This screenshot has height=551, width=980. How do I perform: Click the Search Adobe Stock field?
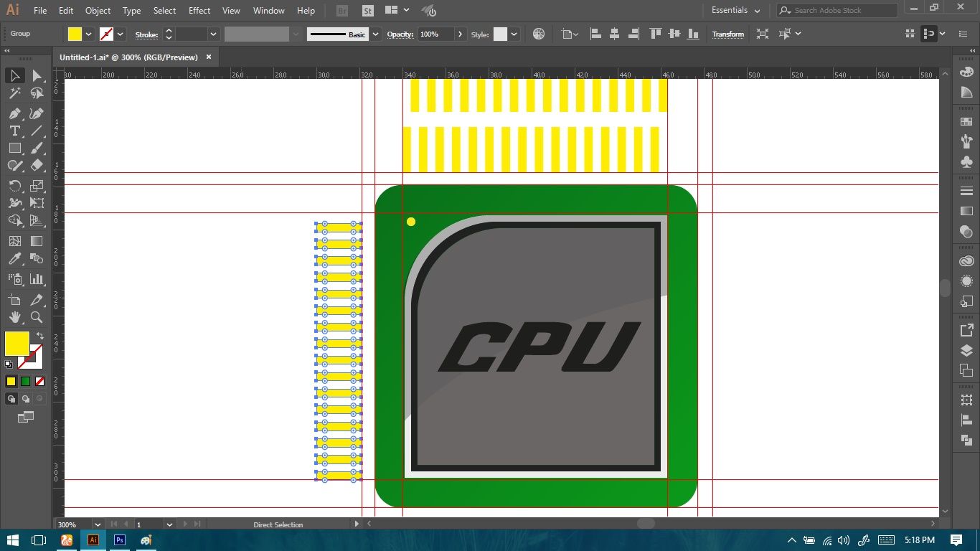(837, 10)
